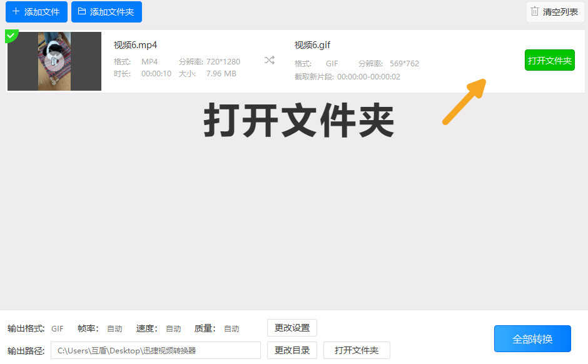Click the file size 7.96 MB

coord(221,73)
